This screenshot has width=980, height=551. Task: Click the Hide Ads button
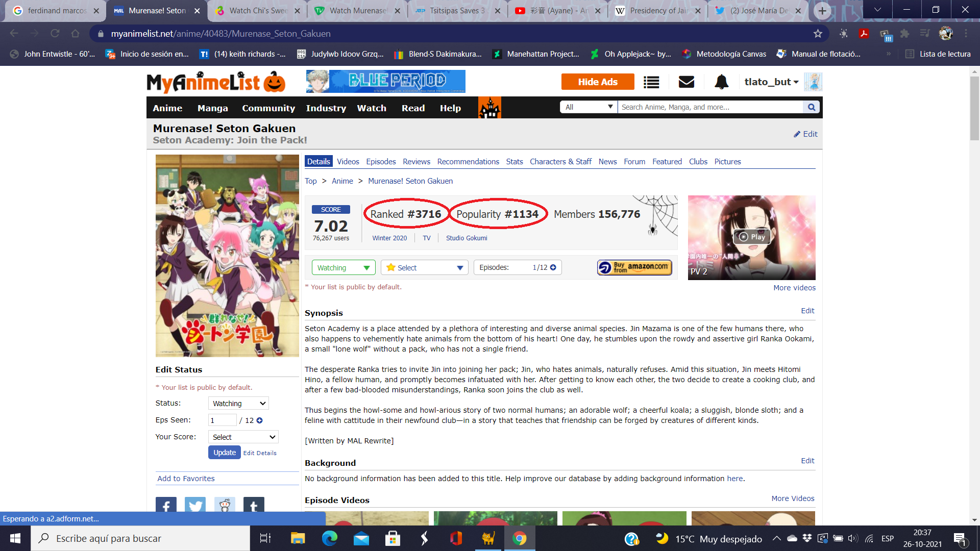pyautogui.click(x=598, y=82)
